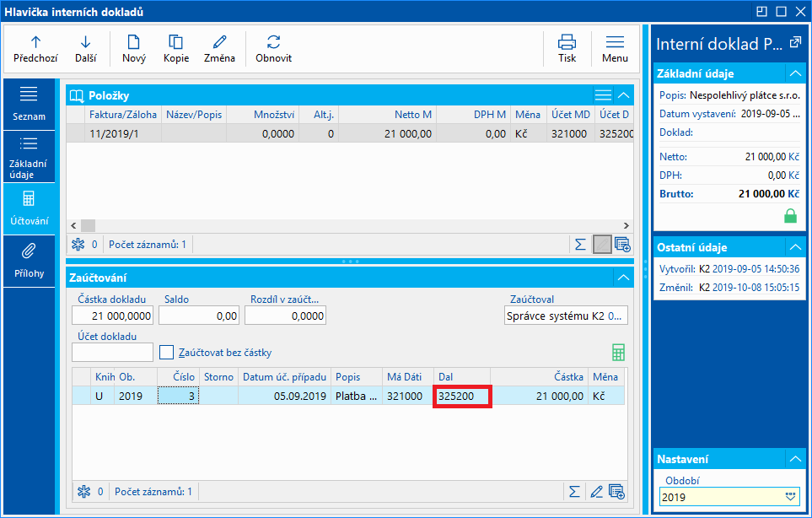Click the Částka dokladu field

pyautogui.click(x=112, y=316)
